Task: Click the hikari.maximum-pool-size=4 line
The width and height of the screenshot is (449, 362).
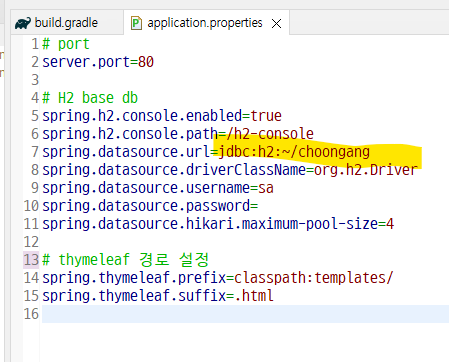Action: click(218, 224)
